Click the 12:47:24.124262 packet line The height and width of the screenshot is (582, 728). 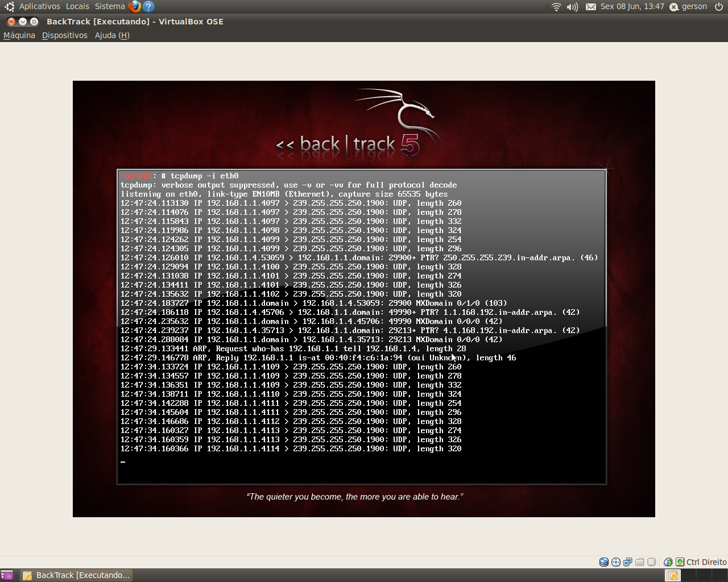[x=291, y=240]
